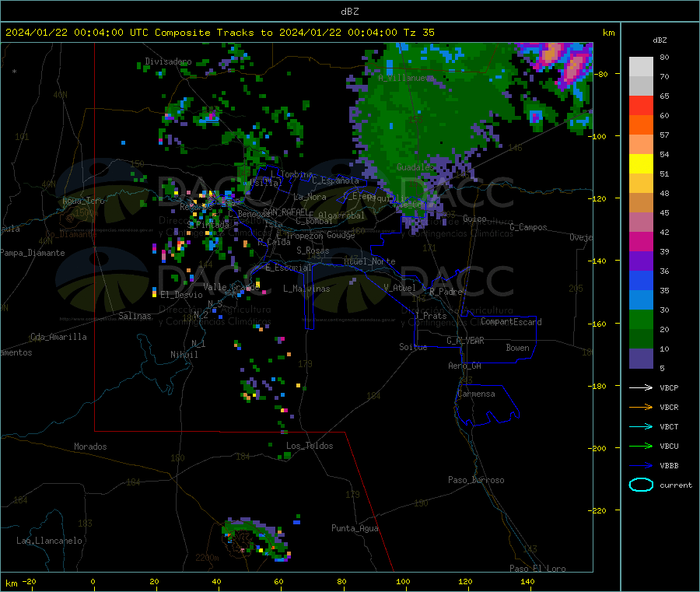Select the light gray 80-70 dBZ color band
700x592 pixels.
pos(641,67)
